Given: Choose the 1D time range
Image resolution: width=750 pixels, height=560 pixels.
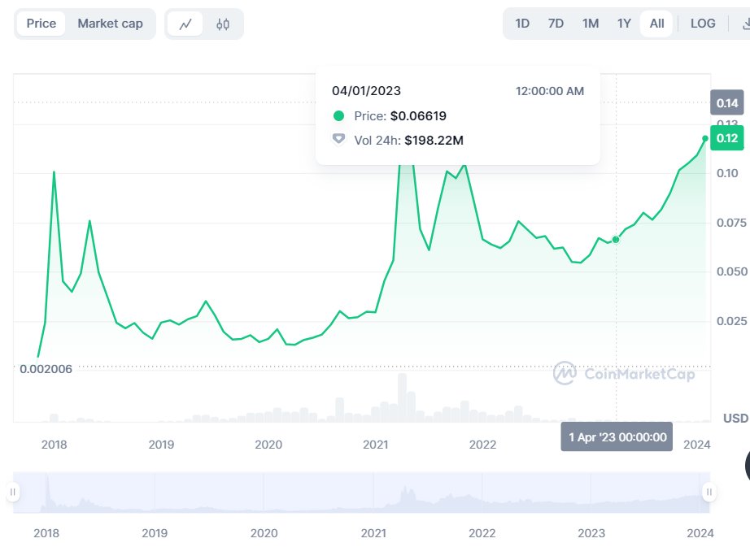Looking at the screenshot, I should pos(522,24).
